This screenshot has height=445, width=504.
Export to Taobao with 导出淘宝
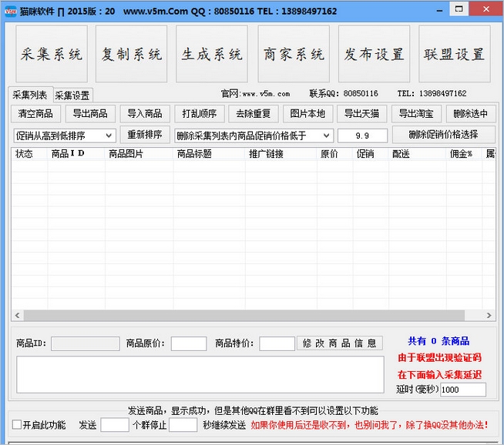(416, 114)
